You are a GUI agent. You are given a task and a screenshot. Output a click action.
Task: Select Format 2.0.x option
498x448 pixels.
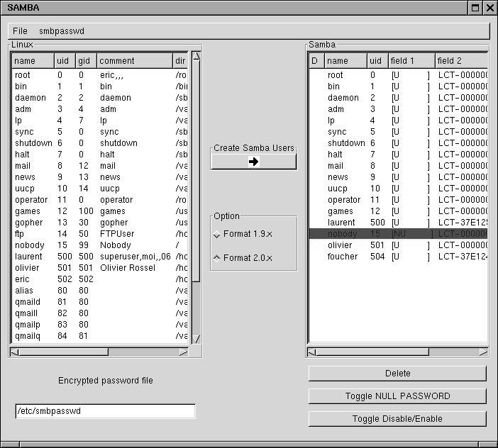click(218, 258)
